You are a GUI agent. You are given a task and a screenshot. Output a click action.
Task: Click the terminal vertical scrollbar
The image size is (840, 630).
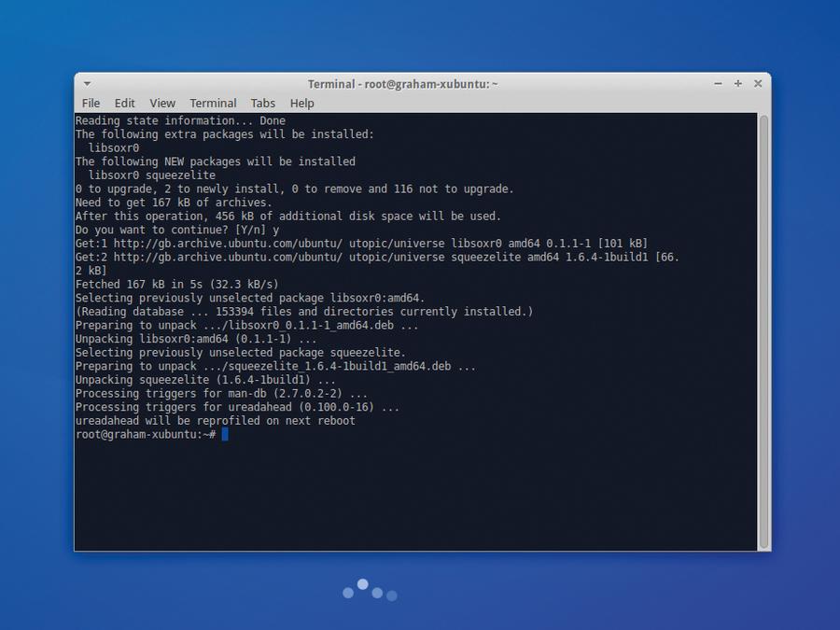point(763,331)
